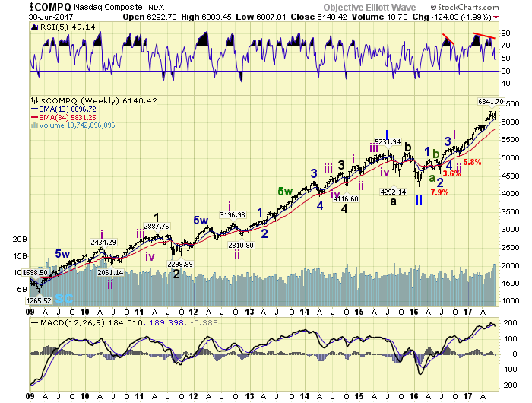Click the copyright StockCharts.com logo
This screenshot has height=403, width=532.
[464, 7]
